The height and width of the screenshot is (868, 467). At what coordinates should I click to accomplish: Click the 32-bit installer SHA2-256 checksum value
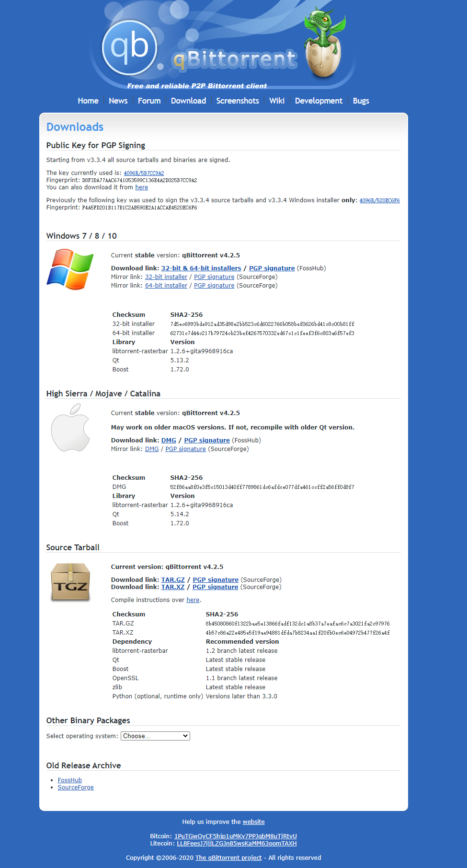(x=262, y=324)
